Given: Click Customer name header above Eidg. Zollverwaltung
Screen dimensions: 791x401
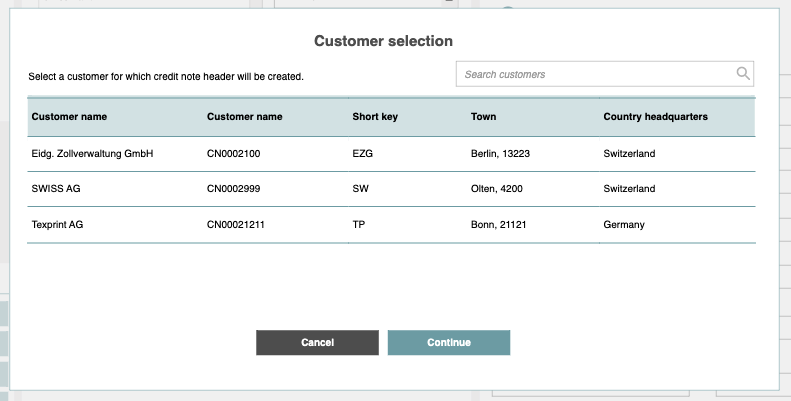Looking at the screenshot, I should coord(69,117).
